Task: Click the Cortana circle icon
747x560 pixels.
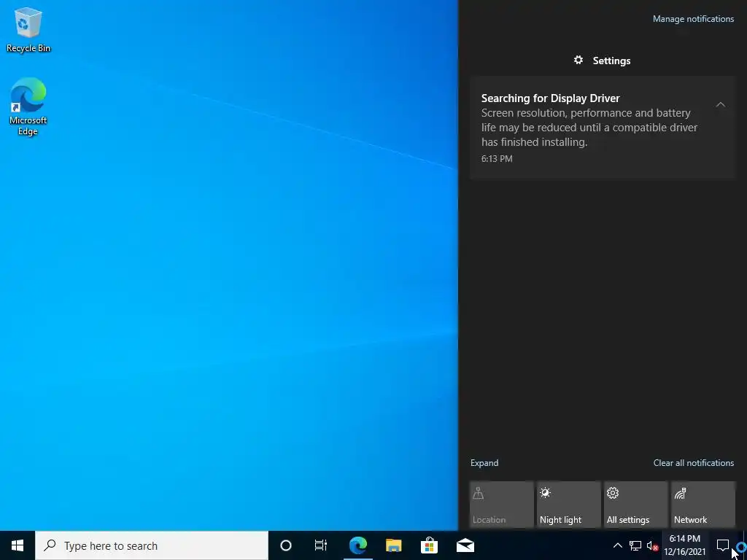Action: click(x=286, y=545)
